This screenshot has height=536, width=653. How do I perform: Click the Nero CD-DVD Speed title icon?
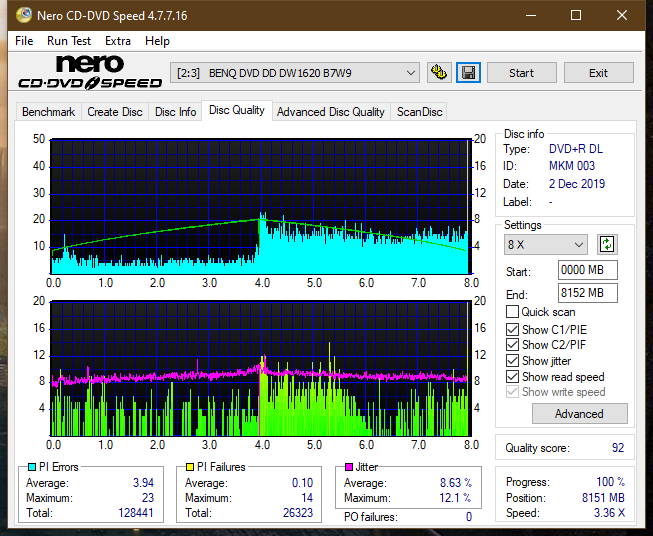(x=24, y=15)
